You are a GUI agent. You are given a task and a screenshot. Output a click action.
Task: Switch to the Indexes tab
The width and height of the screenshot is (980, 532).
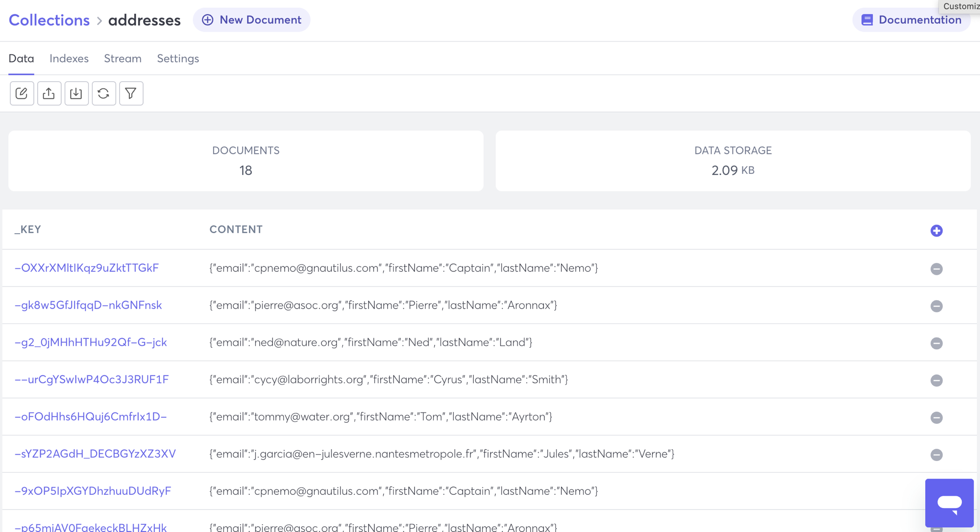(69, 58)
